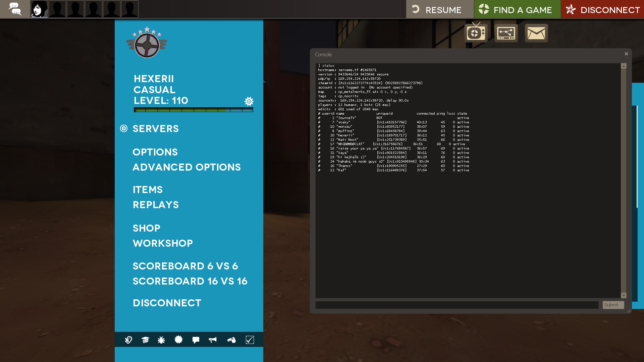Click the casual level XP progress bar
The image size is (644, 362).
click(x=193, y=110)
